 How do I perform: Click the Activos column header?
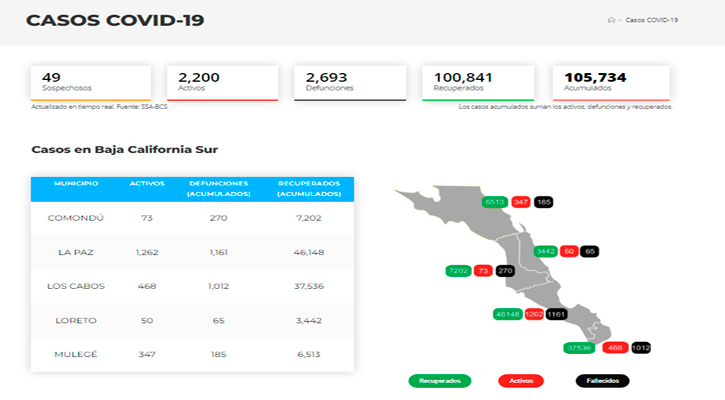147,184
